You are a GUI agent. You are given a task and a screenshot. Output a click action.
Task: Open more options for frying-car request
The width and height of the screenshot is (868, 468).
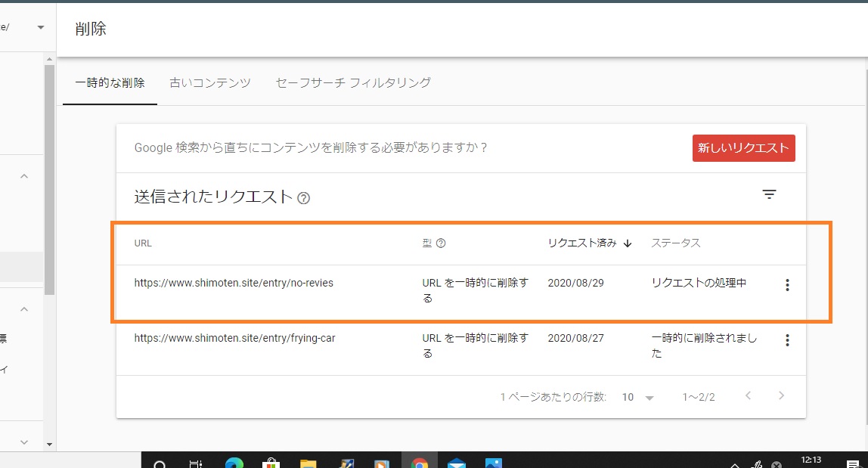787,340
